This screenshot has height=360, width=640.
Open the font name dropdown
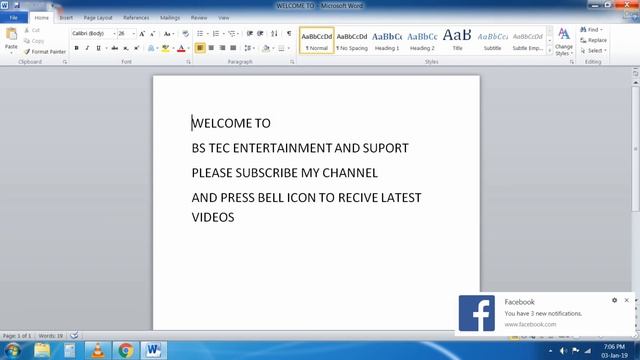pos(114,33)
